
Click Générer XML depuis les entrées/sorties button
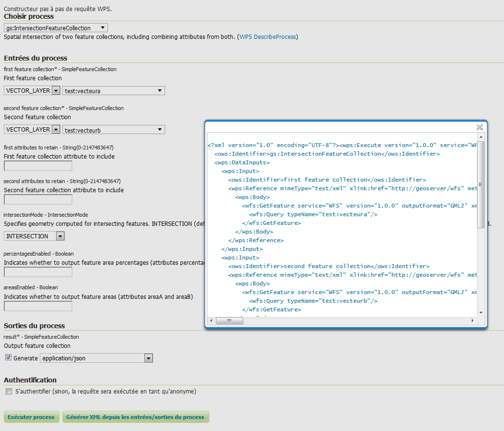tap(136, 417)
